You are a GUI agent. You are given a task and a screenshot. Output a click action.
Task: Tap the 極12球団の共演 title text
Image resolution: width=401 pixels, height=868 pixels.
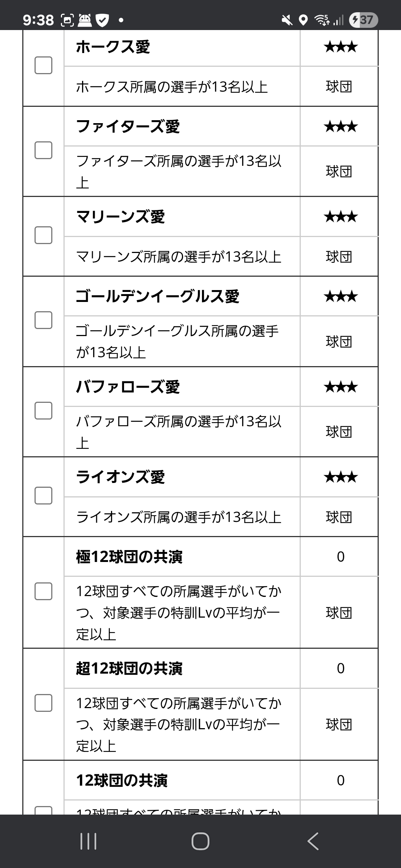[x=129, y=557]
